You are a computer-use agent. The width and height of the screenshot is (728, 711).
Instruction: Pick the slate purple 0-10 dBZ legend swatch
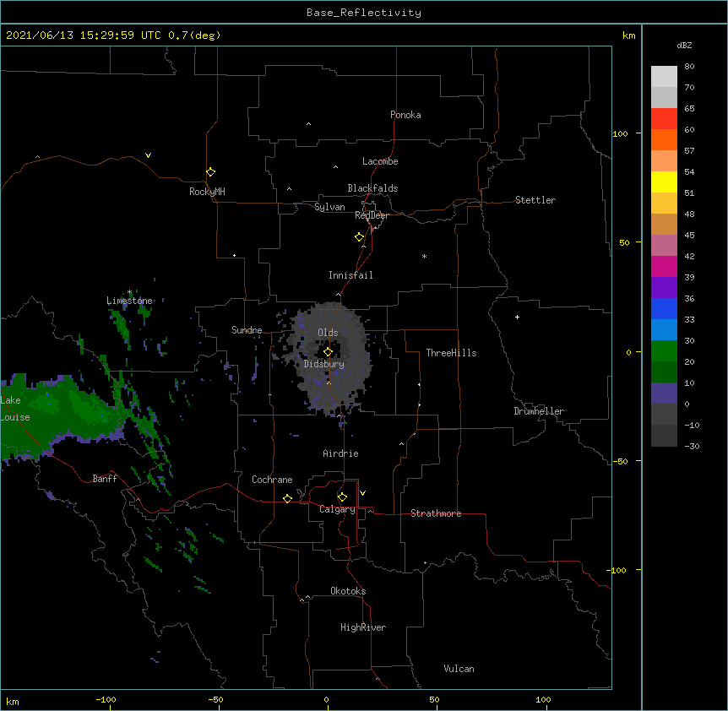pos(664,393)
